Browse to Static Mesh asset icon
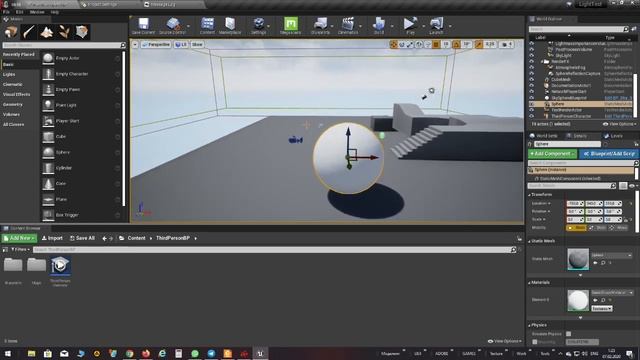The height and width of the screenshot is (360, 640). click(x=603, y=263)
